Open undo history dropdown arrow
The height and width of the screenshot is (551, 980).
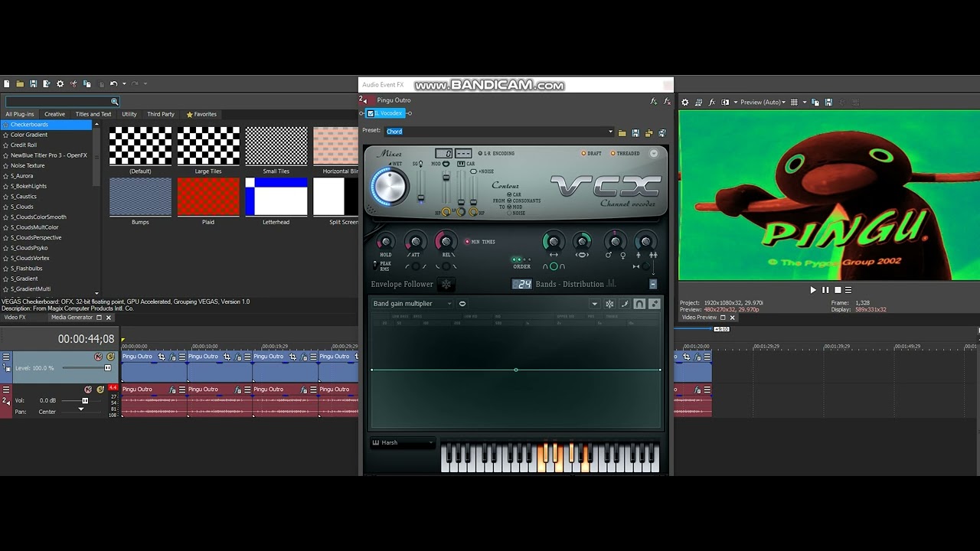124,83
